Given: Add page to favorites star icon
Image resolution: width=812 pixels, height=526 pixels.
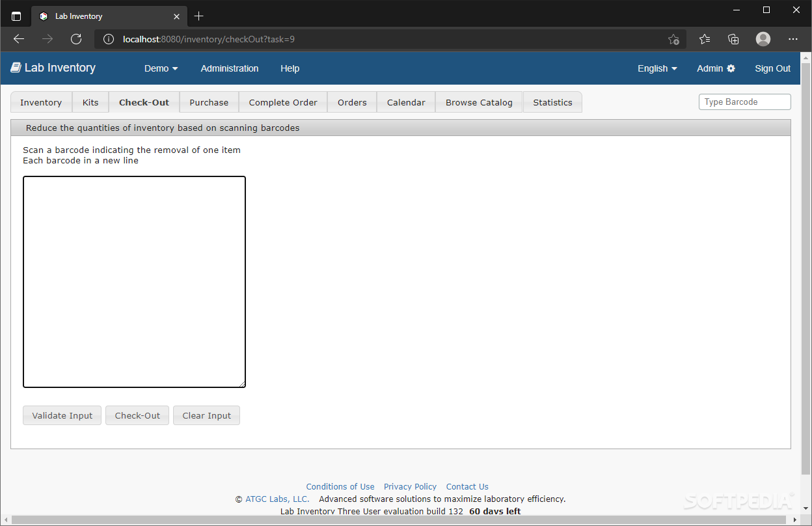Looking at the screenshot, I should (x=673, y=39).
